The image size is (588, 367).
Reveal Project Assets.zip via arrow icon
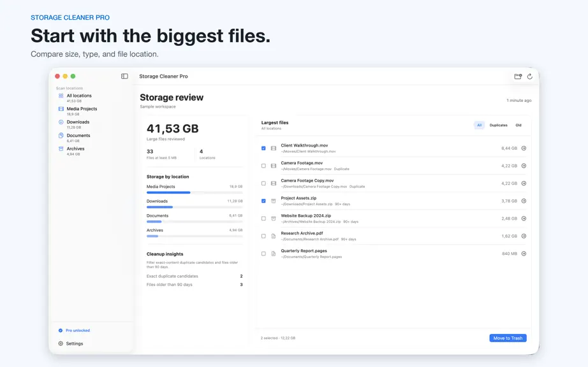pos(524,201)
